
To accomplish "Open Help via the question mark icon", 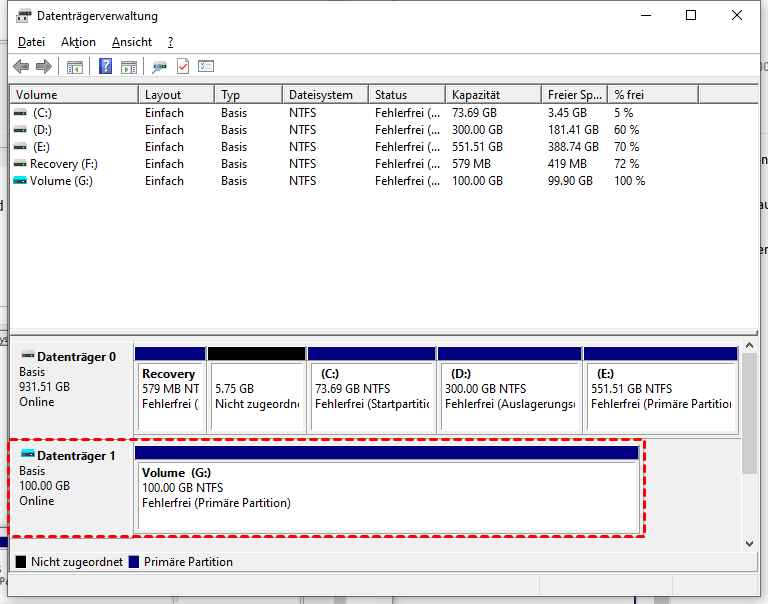I will [105, 66].
